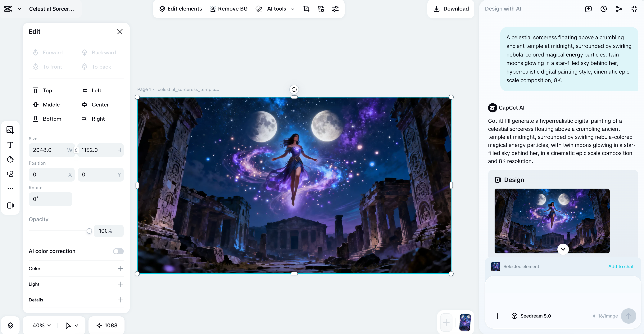
Task: Click the Download button
Action: (450, 9)
